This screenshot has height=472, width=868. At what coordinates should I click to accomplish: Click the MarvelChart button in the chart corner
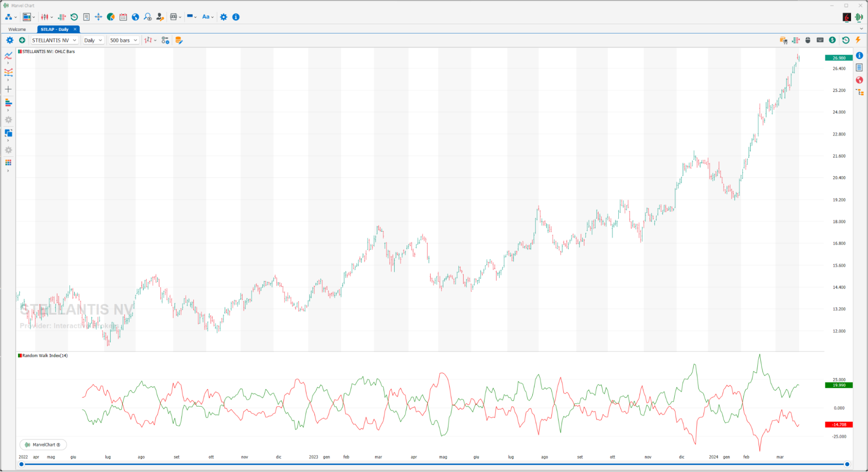coord(43,445)
